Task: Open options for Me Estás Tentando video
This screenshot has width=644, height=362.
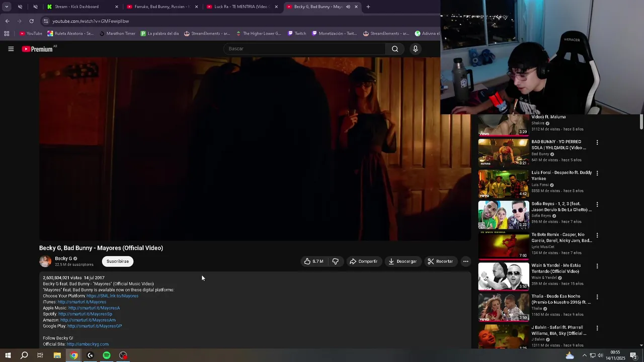Action: tap(597, 266)
